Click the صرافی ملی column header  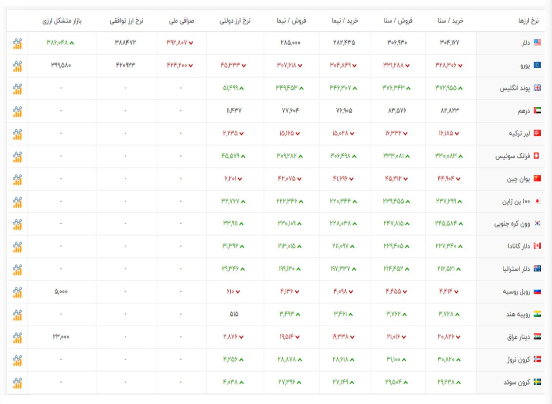[181, 21]
